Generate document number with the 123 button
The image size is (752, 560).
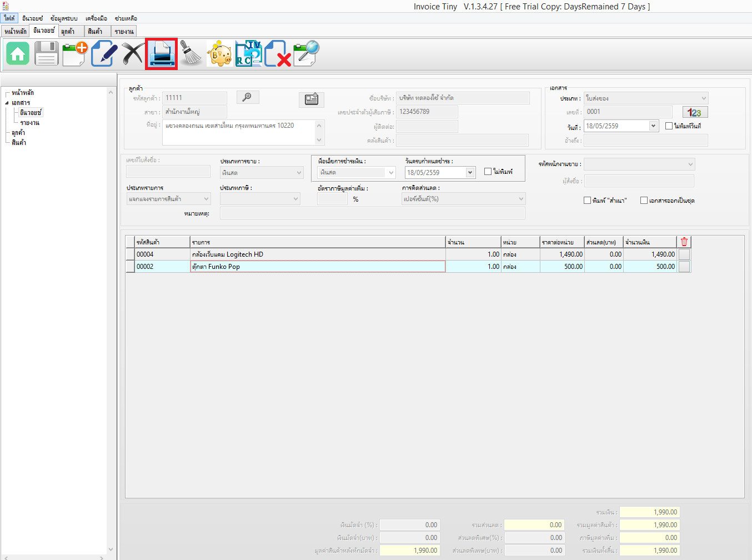pos(695,112)
